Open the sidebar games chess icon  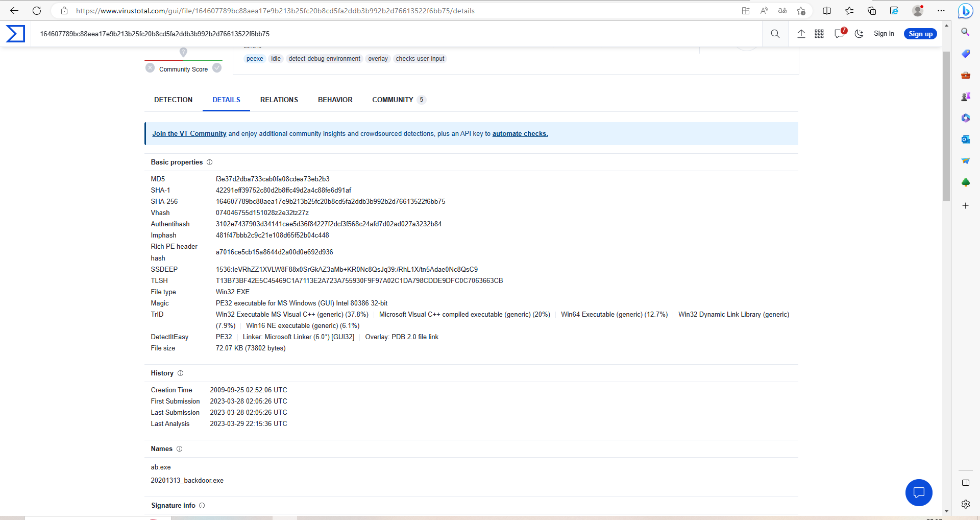[x=965, y=97]
